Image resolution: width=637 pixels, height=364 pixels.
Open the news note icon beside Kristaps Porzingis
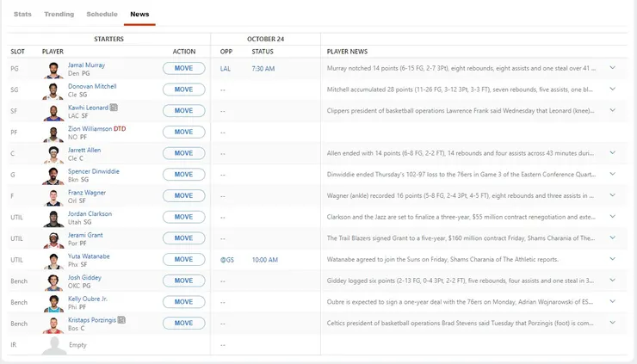point(121,319)
